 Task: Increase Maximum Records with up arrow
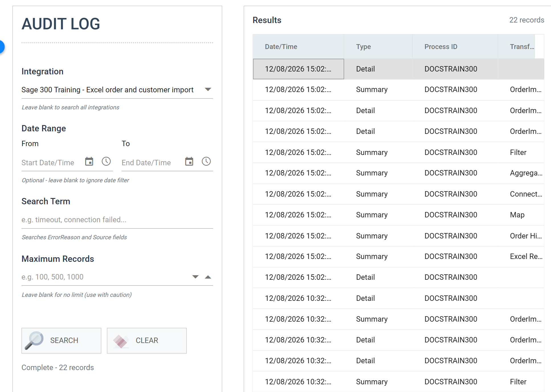208,277
